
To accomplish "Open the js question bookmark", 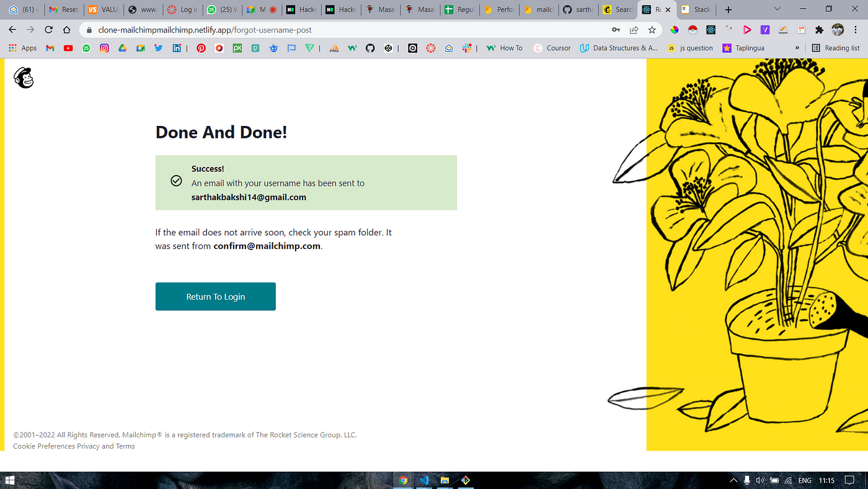I will tap(690, 48).
